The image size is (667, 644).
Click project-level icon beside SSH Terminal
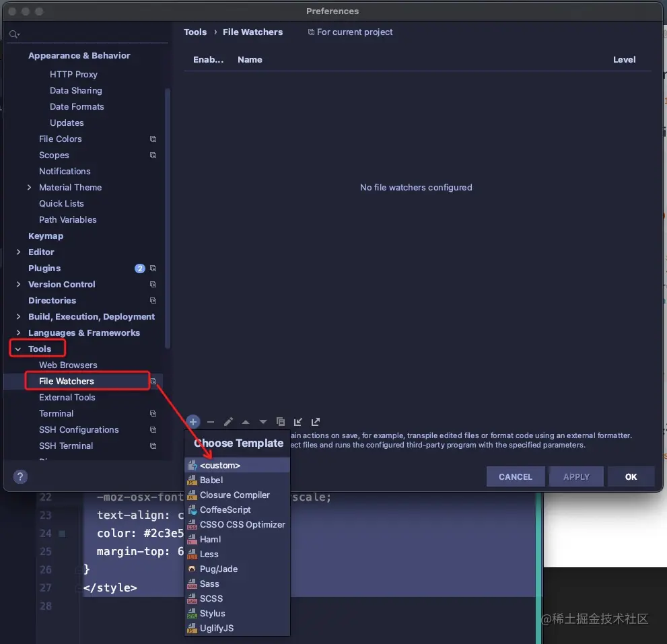[153, 445]
